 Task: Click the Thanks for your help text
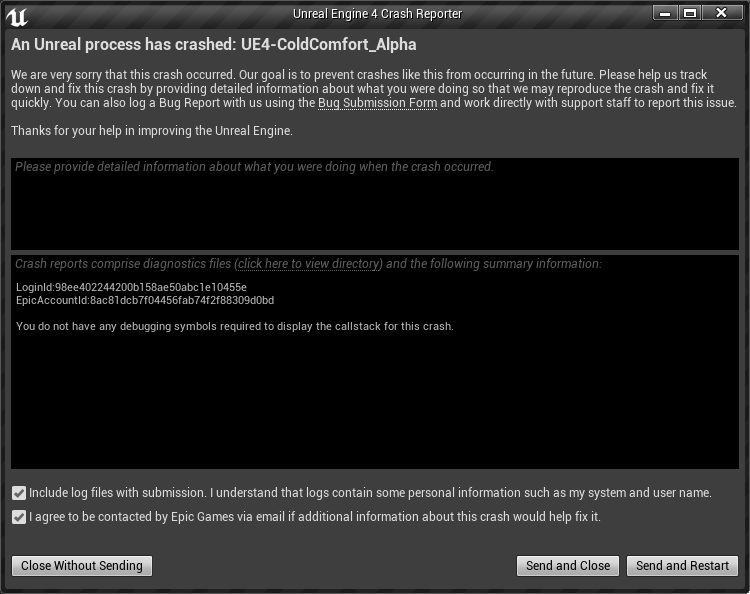pos(152,131)
